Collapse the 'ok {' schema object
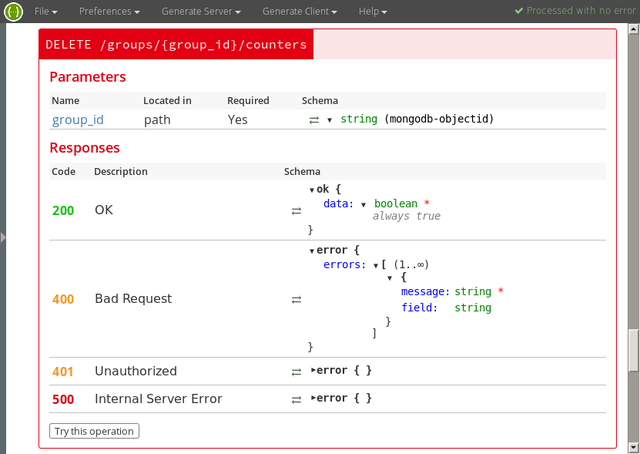This screenshot has height=454, width=640. 312,190
